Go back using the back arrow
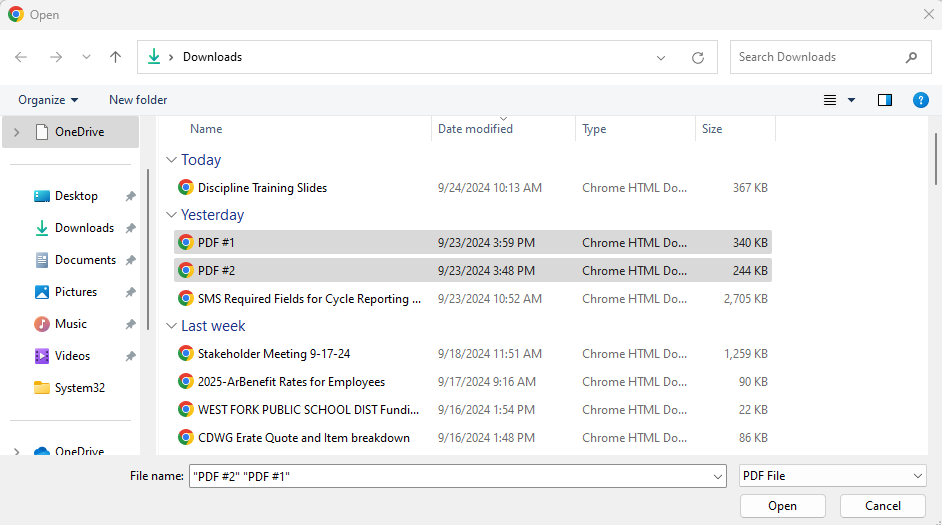 coord(21,57)
